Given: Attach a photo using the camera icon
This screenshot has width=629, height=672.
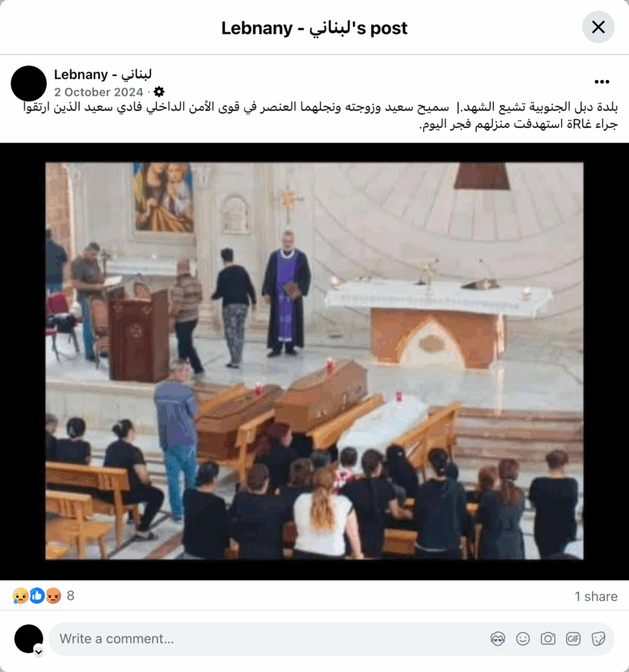Looking at the screenshot, I should tap(548, 639).
